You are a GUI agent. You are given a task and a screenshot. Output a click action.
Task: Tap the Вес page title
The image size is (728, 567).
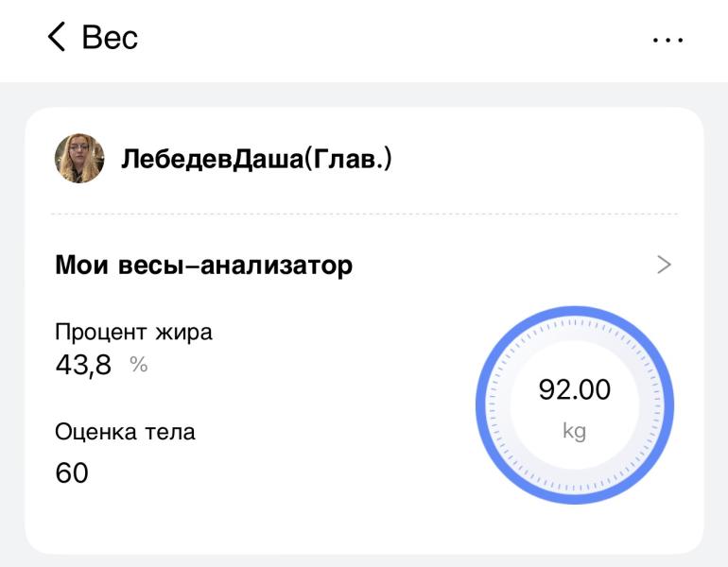[x=110, y=38]
